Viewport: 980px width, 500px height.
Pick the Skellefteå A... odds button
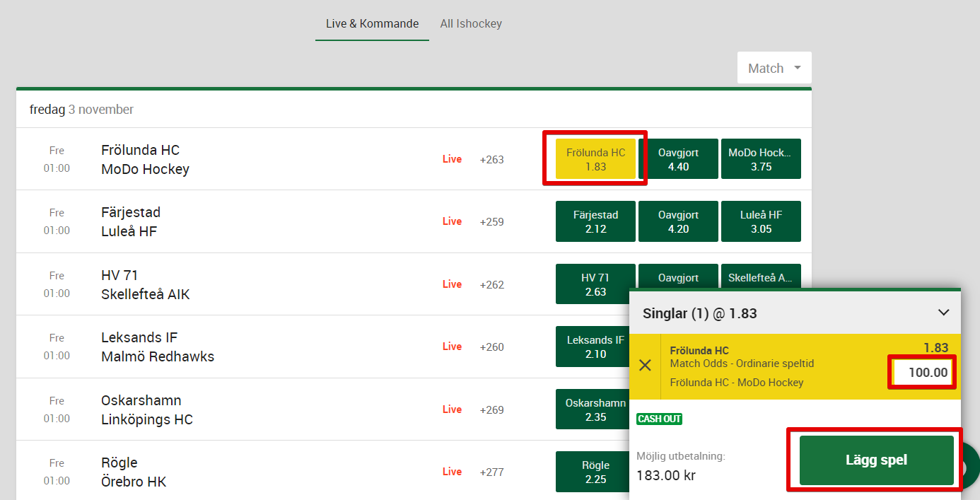click(761, 276)
